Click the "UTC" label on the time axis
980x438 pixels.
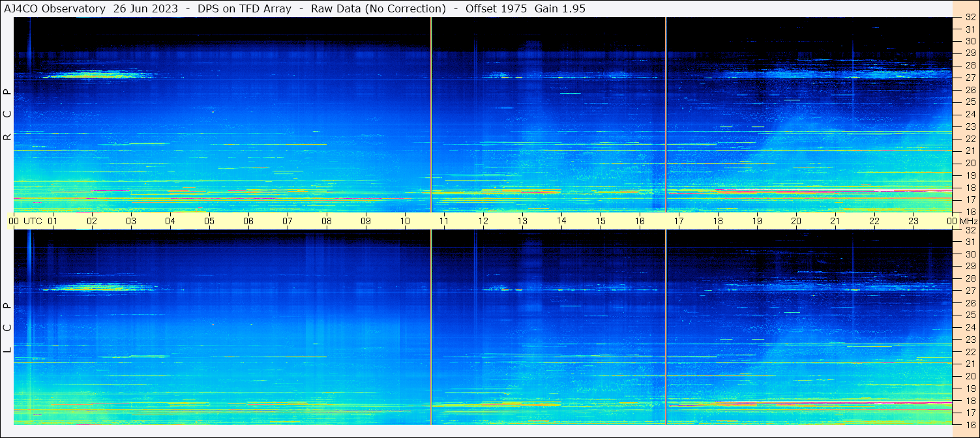33,221
